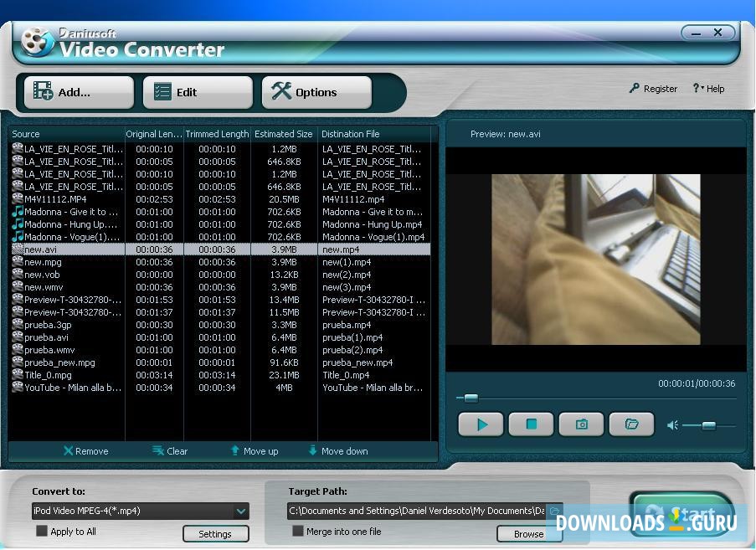Click the Trimmed Length column header
This screenshot has height=550, width=756.
click(217, 134)
